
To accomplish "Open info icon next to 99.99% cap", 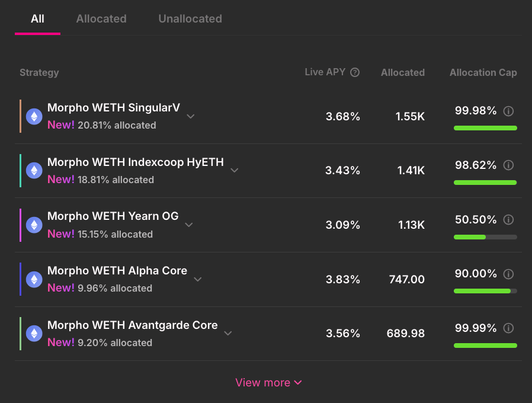I will tap(508, 328).
